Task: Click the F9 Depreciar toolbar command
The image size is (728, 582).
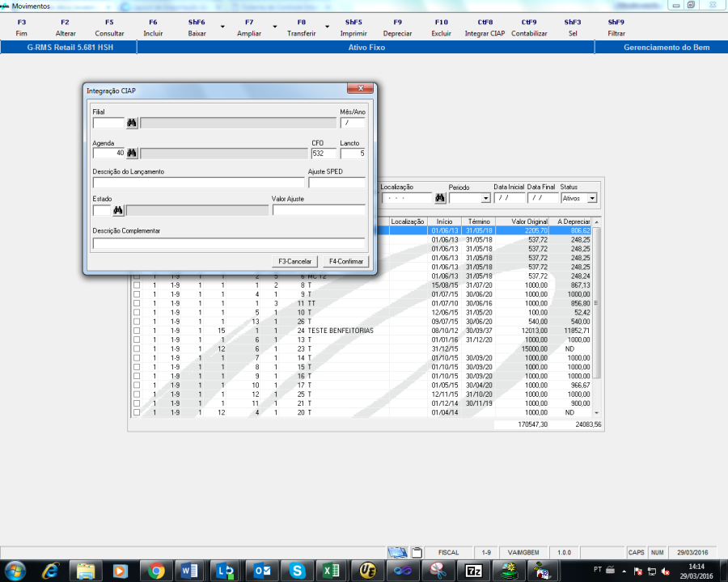Action: pyautogui.click(x=397, y=27)
